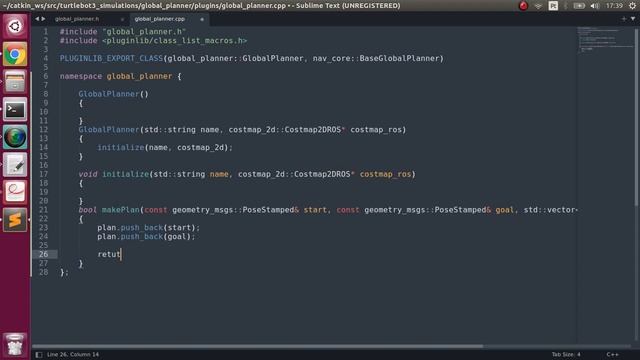Open the network Wi-Fi indicator
The width and height of the screenshot is (640, 360).
click(538, 6)
